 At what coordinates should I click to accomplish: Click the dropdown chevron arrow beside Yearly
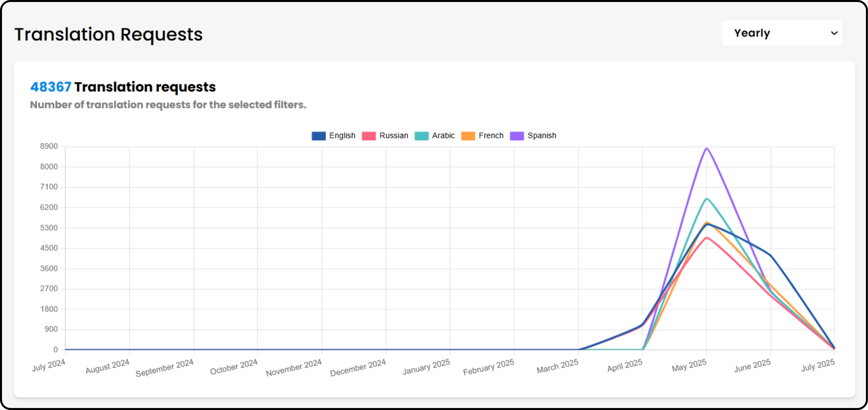834,33
